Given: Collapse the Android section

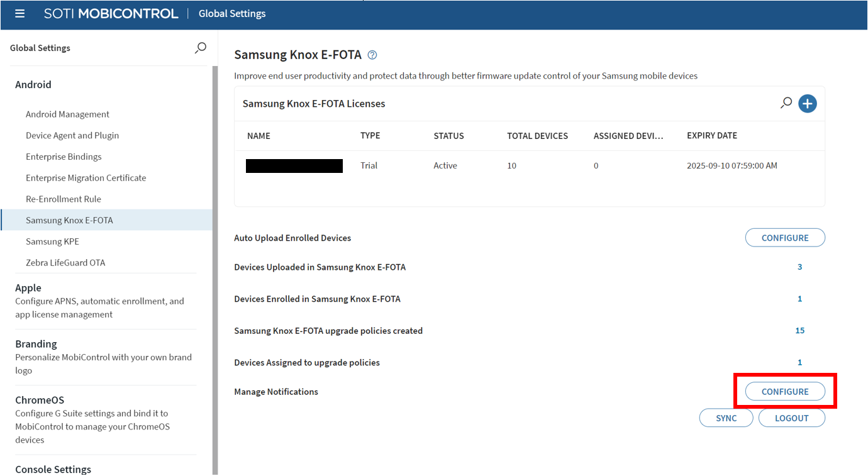Looking at the screenshot, I should click(33, 84).
